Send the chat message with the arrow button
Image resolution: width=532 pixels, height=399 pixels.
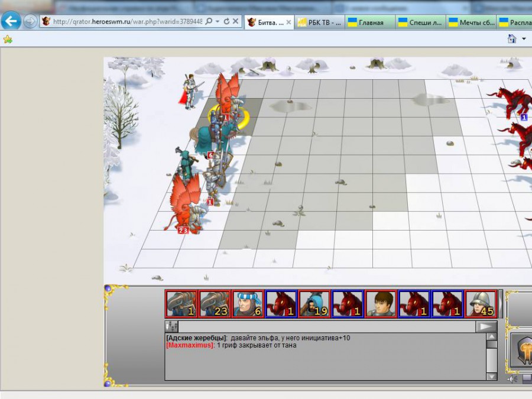pyautogui.click(x=486, y=327)
